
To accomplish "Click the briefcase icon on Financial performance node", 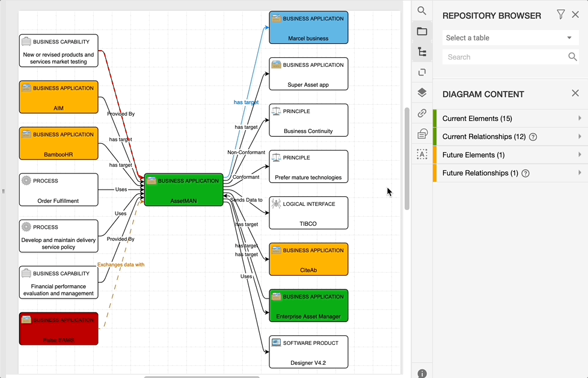I will coord(26,273).
